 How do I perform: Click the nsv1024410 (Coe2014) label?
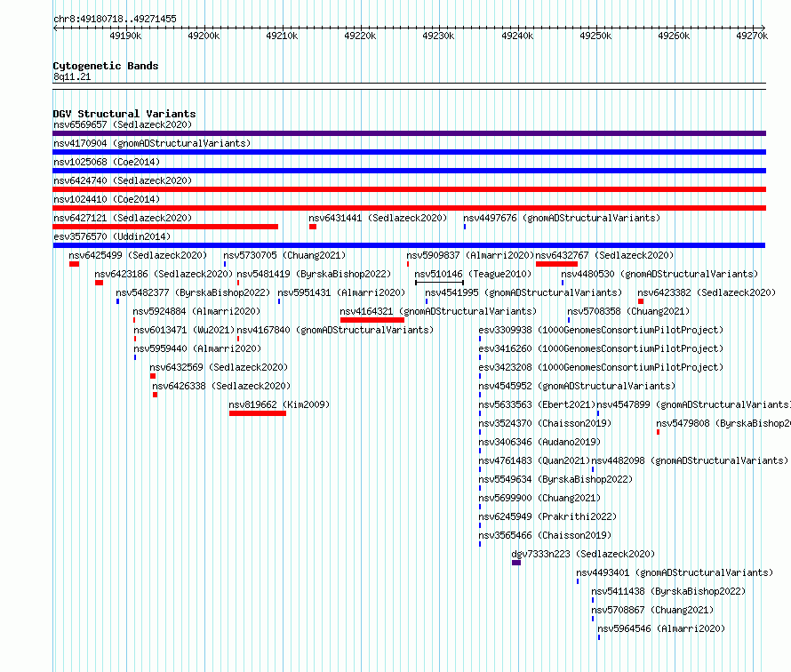(107, 199)
